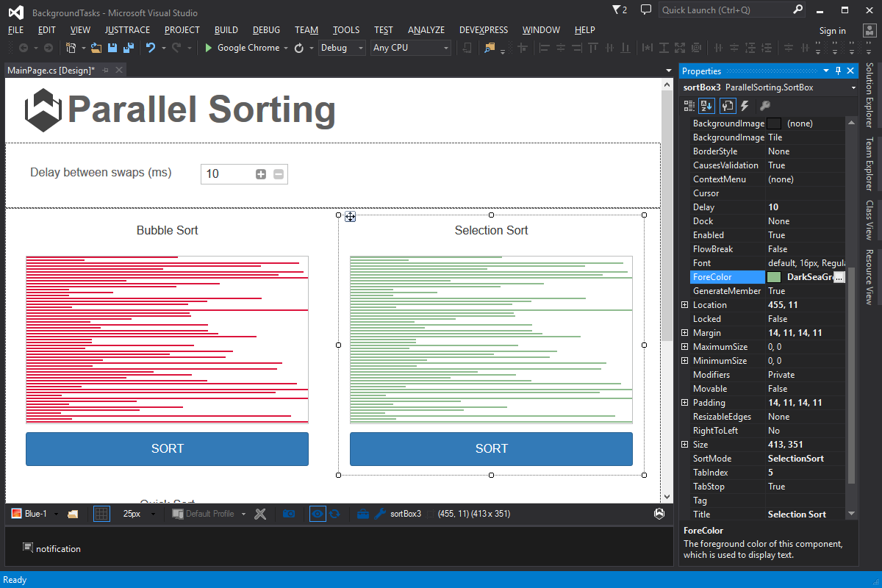882x588 pixels.
Task: Toggle the grid display in designer bar
Action: 101,514
